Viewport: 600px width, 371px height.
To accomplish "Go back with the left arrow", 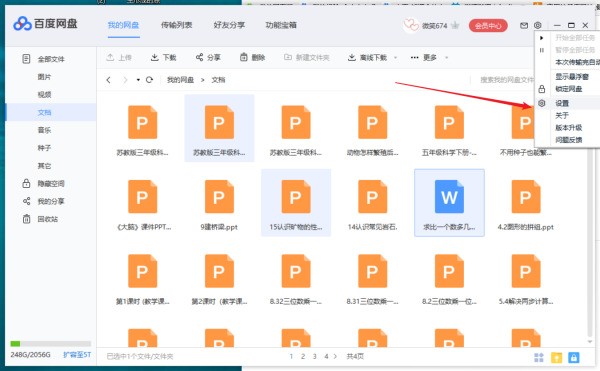I will pos(109,80).
